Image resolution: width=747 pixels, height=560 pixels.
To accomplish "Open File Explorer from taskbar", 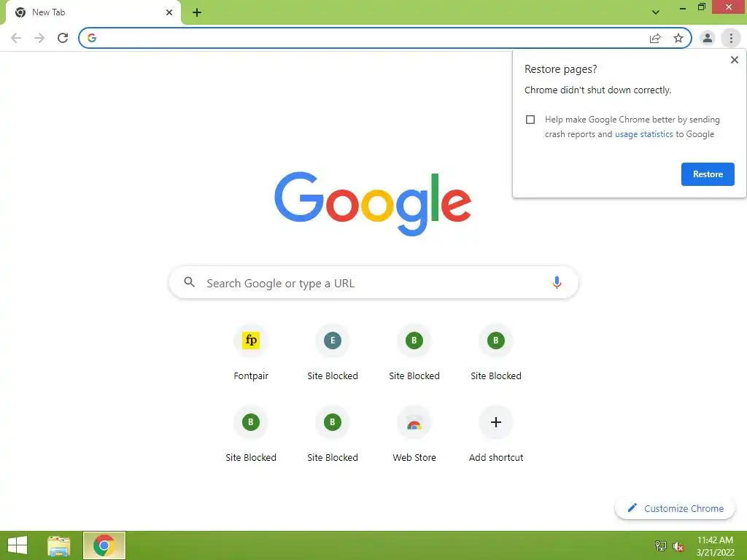I will pos(59,545).
